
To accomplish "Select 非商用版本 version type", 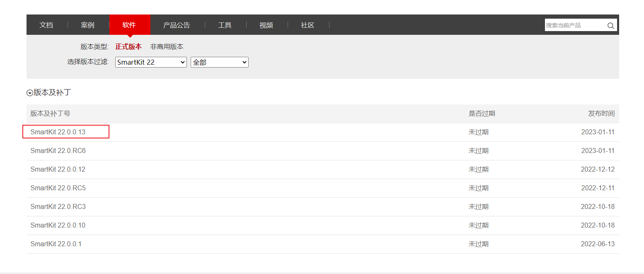I will (x=167, y=47).
